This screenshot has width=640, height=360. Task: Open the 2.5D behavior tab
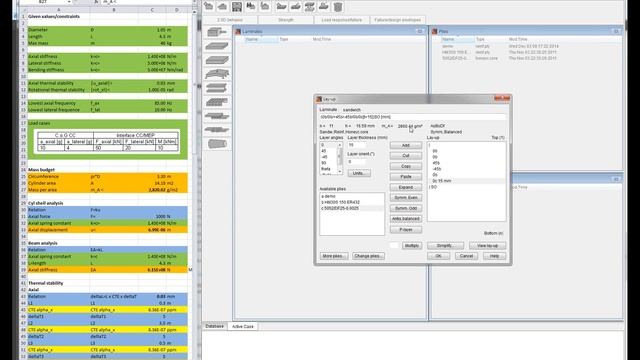pyautogui.click(x=230, y=20)
